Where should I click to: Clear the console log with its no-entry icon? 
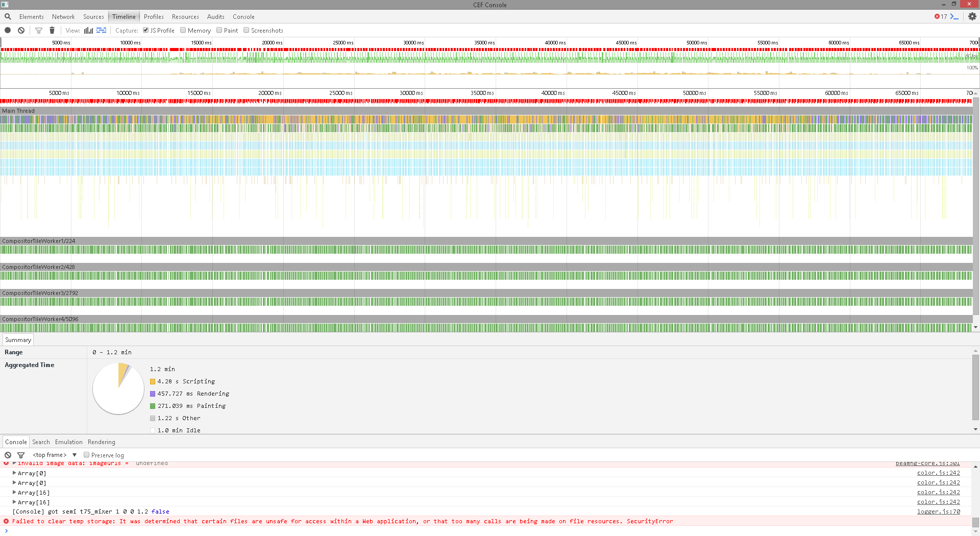pos(8,455)
